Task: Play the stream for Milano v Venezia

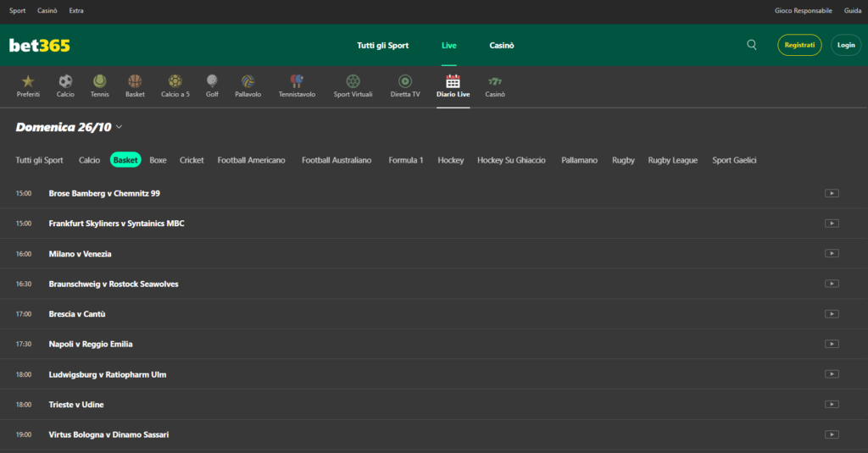Action: point(832,253)
